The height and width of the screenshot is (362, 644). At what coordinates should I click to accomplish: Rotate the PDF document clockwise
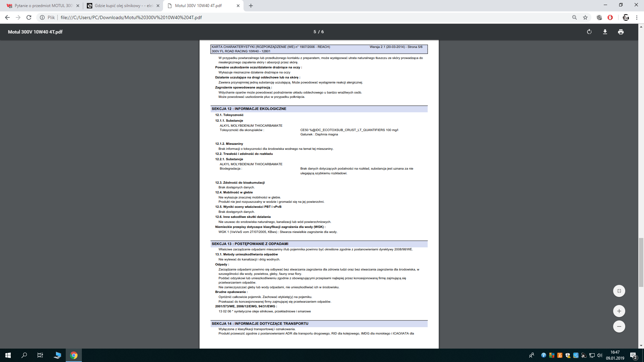pyautogui.click(x=589, y=32)
